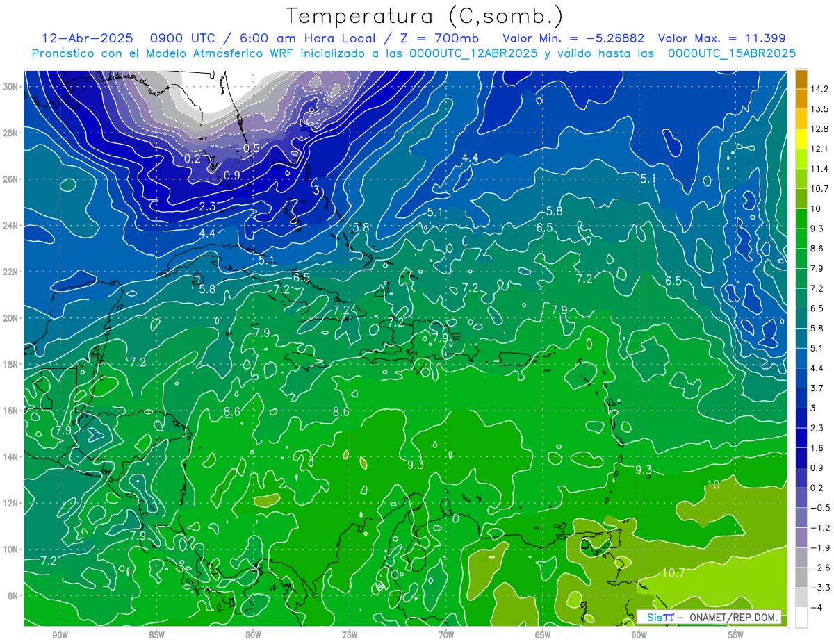Click the '-4' color bar value

pos(816,608)
